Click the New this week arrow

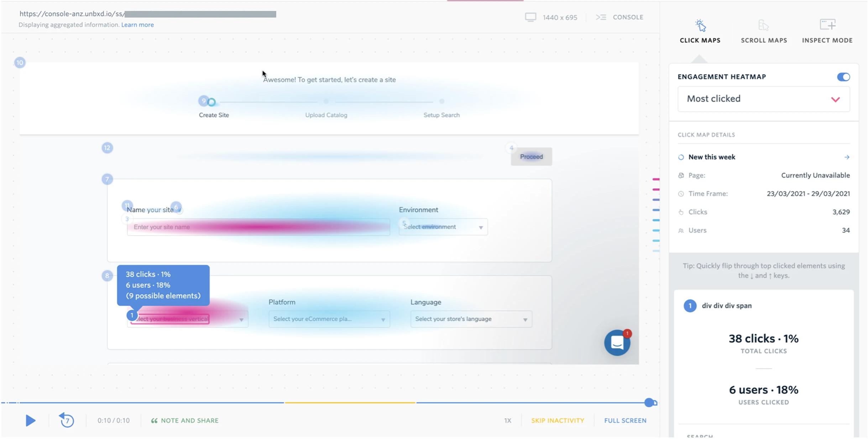[847, 157]
